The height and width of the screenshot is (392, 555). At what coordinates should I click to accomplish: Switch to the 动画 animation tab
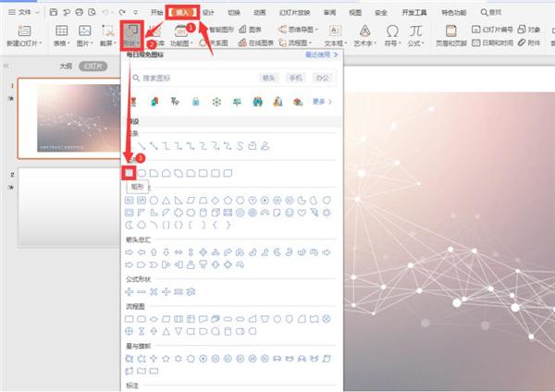click(259, 12)
